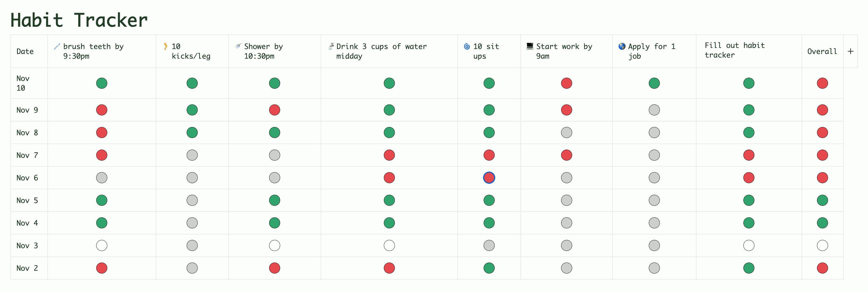Click the leg icon beside 10 kicks/leg
Viewport: 868px width, 292px height.
click(x=165, y=47)
